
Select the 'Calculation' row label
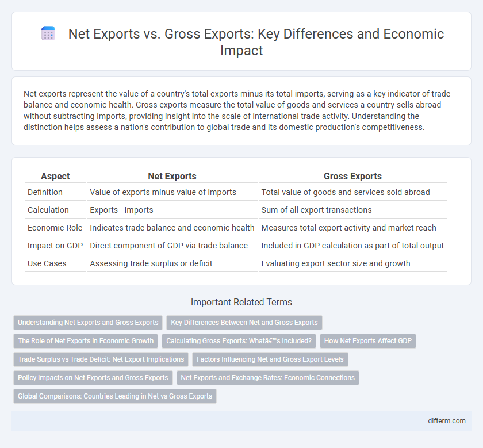click(48, 210)
